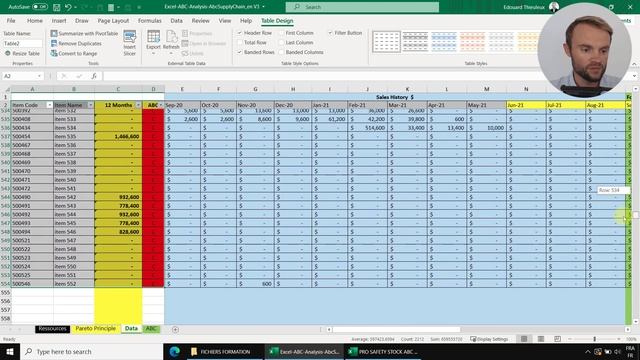
Task: Toggle First Column checkbox
Action: [281, 33]
